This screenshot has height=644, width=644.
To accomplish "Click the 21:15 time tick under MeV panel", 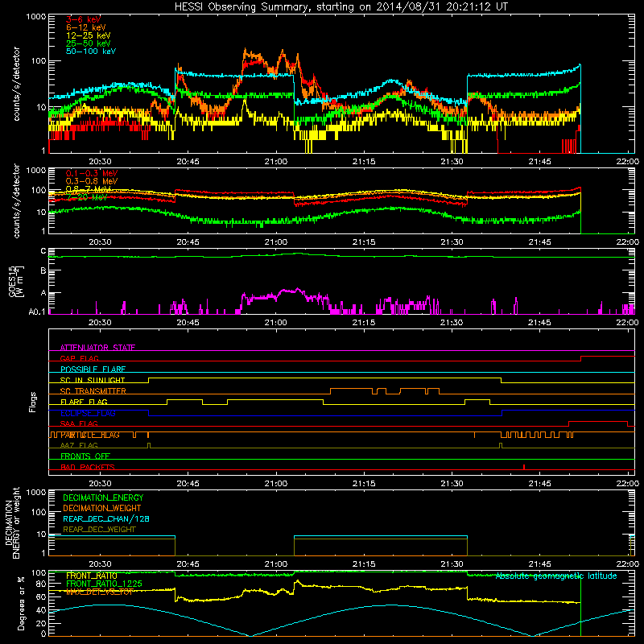I will click(x=364, y=242).
